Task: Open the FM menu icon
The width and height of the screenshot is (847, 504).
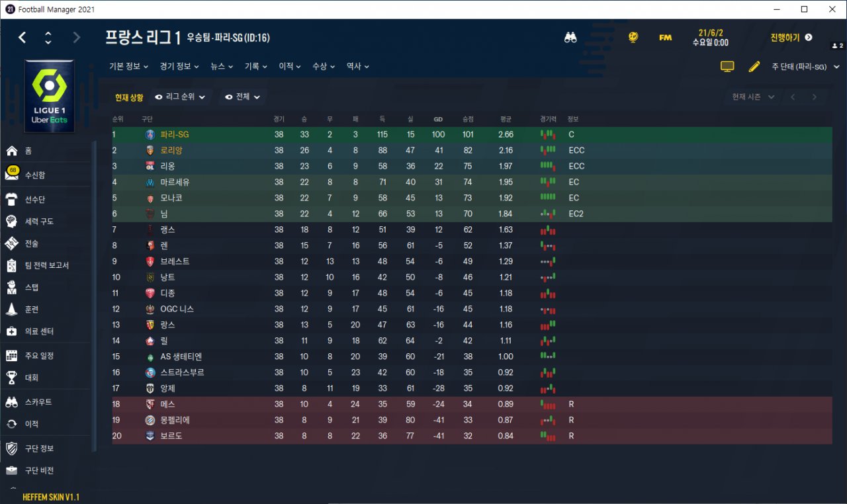Action: [x=665, y=38]
